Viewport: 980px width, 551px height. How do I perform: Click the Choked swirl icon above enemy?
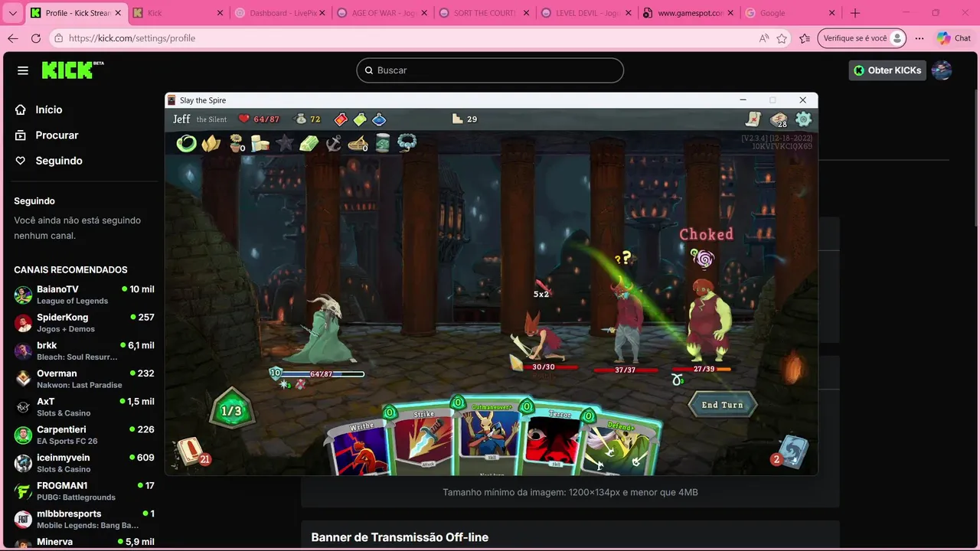point(702,258)
